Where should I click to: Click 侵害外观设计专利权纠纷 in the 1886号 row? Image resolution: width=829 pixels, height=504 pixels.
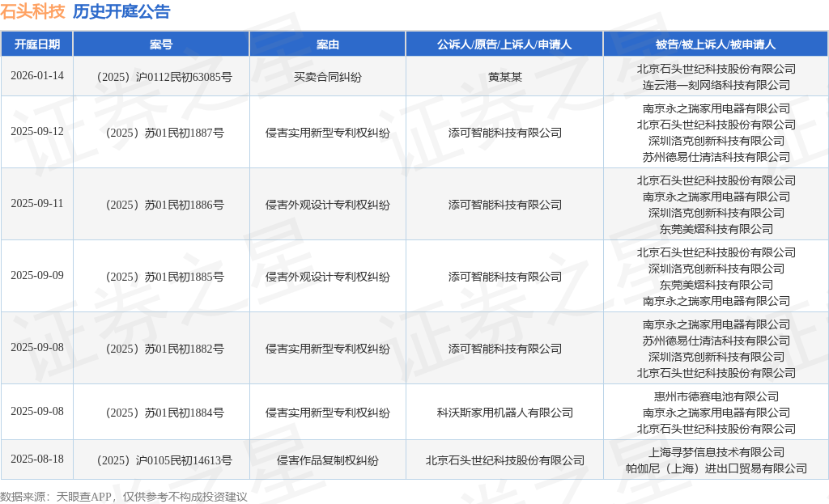[x=328, y=205]
